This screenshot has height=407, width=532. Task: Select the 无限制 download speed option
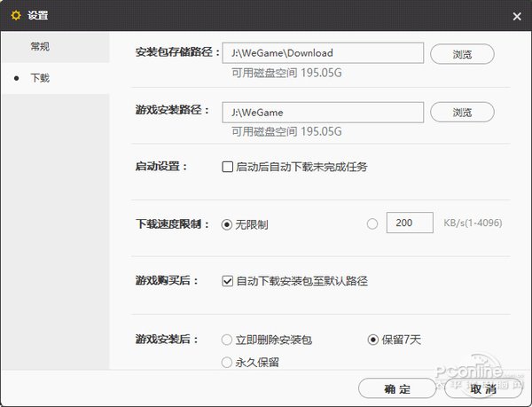click(227, 224)
